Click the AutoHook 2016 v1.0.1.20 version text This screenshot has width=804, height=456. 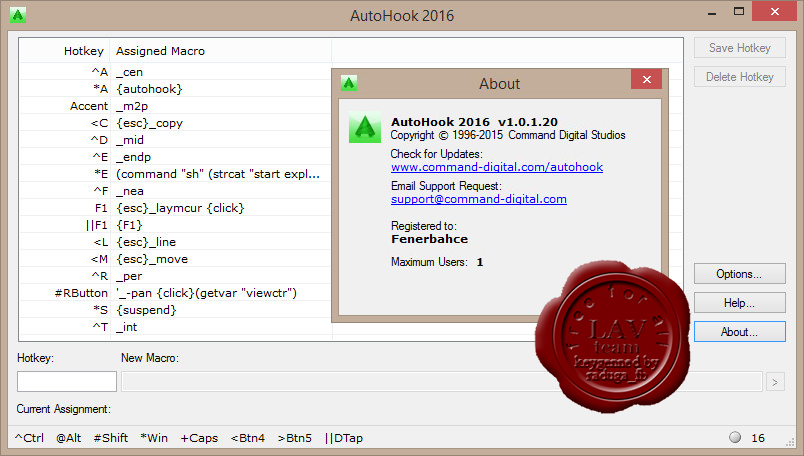click(474, 122)
